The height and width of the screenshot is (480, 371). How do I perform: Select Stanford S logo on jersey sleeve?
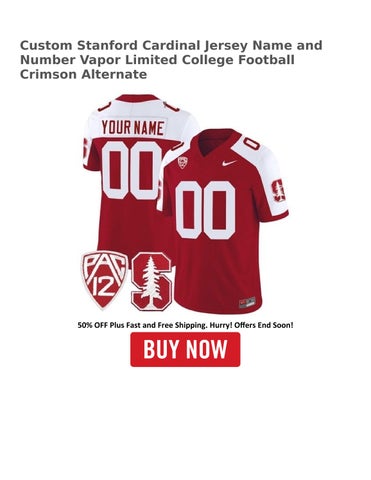278,190
